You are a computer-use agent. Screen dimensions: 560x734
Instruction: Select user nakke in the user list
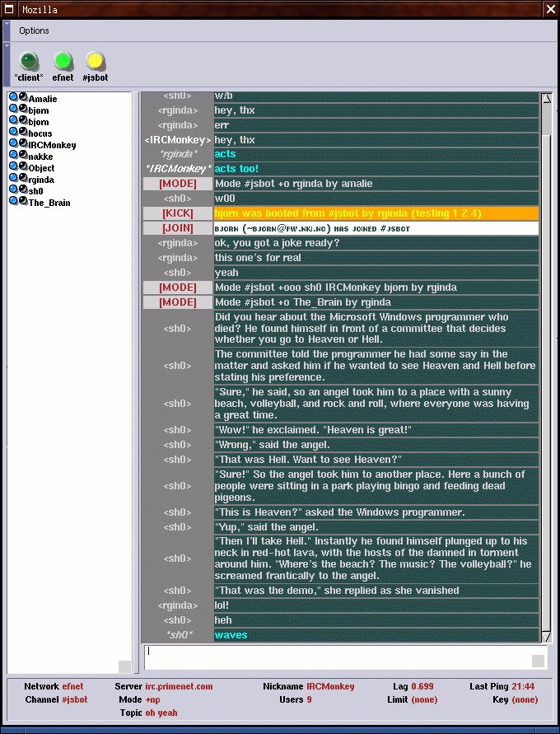pyautogui.click(x=40, y=157)
